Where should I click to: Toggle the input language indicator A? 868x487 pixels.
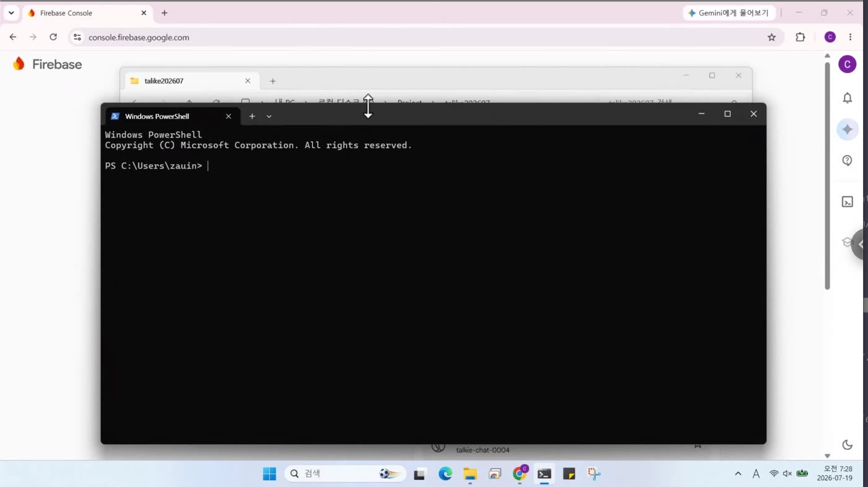pyautogui.click(x=756, y=474)
